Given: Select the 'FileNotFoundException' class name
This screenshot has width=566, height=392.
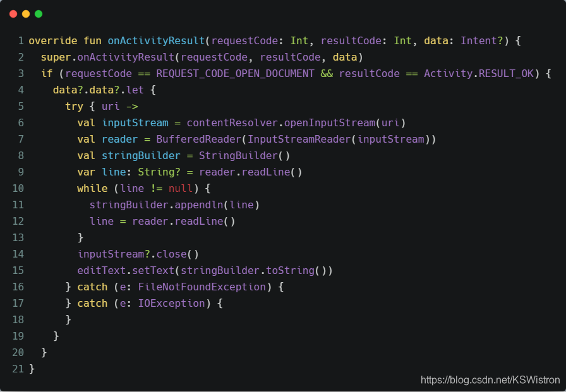Looking at the screenshot, I should 202,287.
